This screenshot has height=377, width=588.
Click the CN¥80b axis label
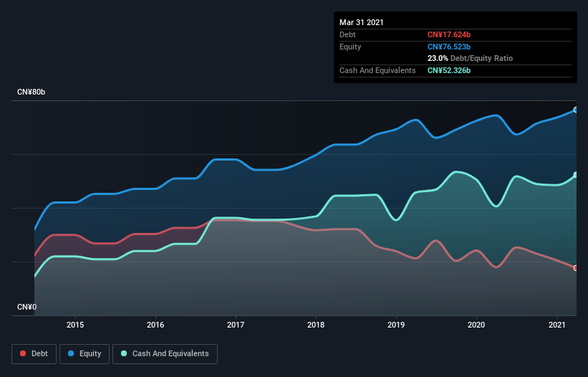point(31,92)
